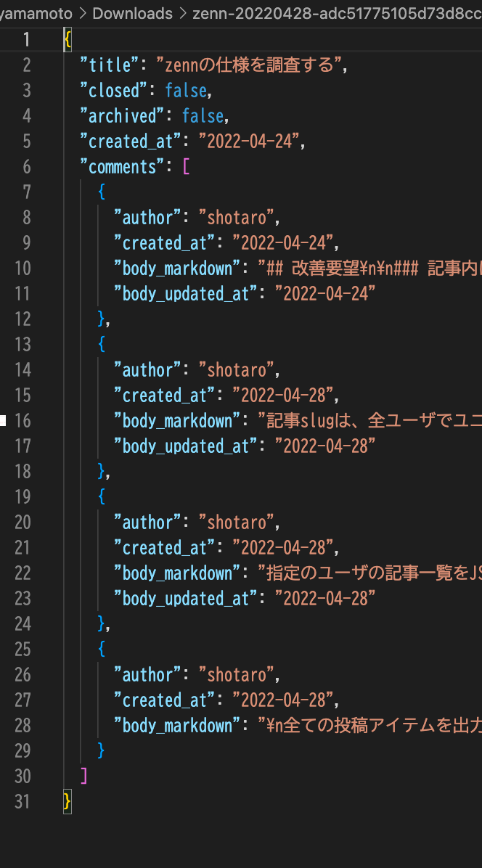Screen dimensions: 482x868
Task: Click the date "2022-04-28" on line 23
Action: [325, 599]
